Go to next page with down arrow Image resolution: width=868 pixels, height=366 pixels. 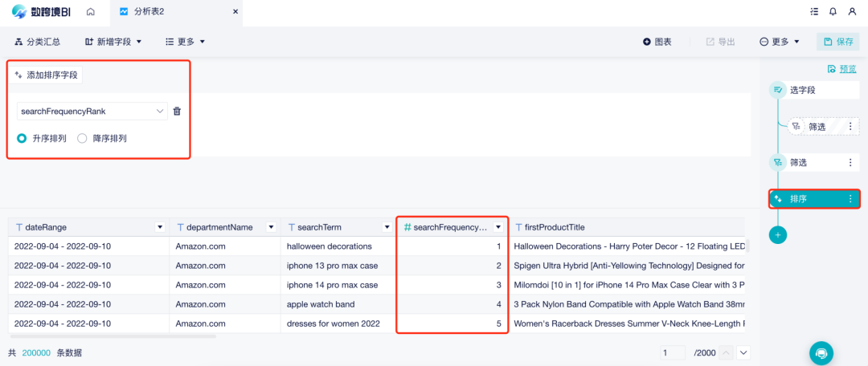(x=743, y=352)
